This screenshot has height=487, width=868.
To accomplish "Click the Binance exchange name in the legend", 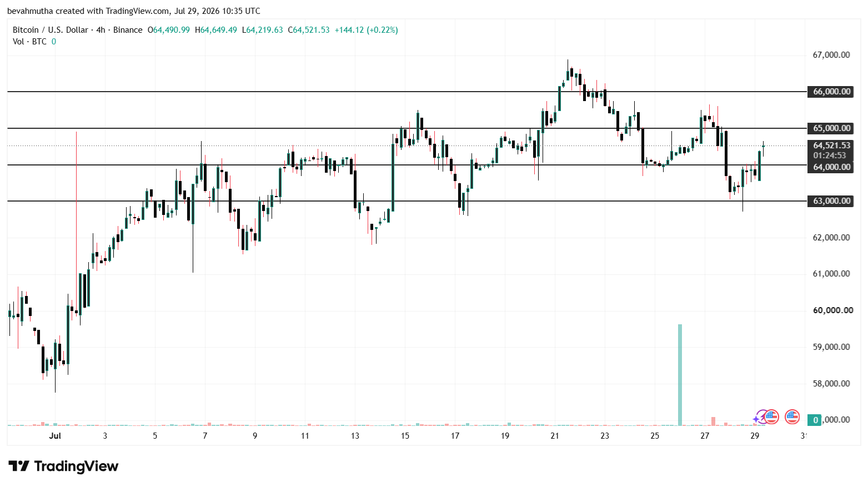I will (x=128, y=30).
